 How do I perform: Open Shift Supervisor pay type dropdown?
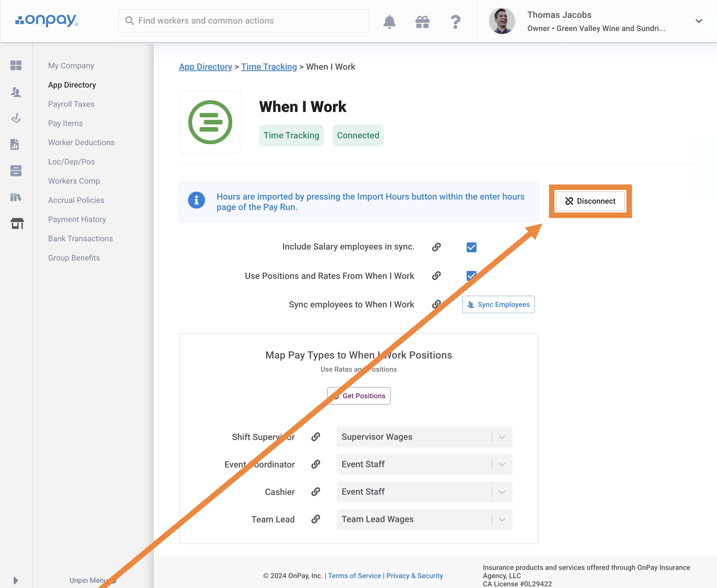pyautogui.click(x=424, y=437)
